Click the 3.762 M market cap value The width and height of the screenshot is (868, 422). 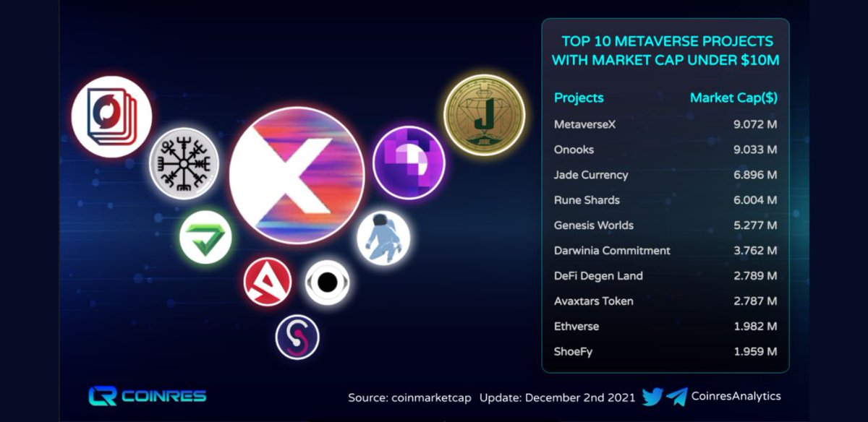click(754, 251)
